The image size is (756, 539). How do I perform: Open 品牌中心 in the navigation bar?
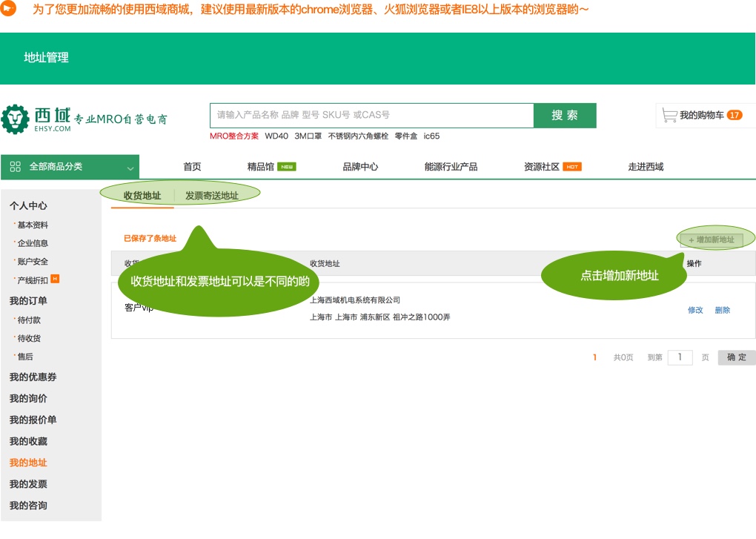click(x=360, y=167)
